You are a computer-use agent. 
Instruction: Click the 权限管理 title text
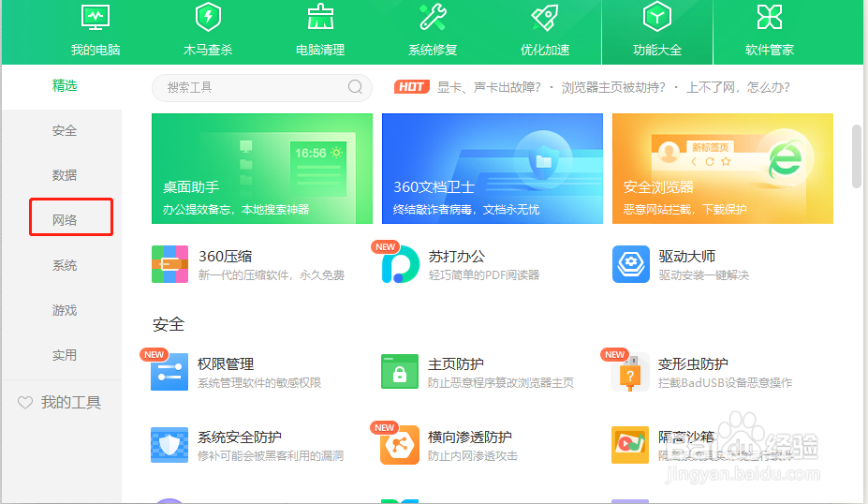(226, 363)
